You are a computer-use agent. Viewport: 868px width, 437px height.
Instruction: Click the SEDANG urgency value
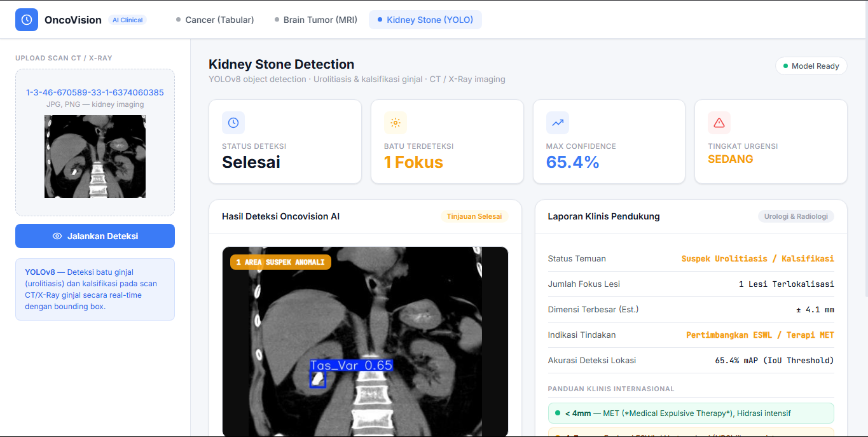[x=731, y=159]
